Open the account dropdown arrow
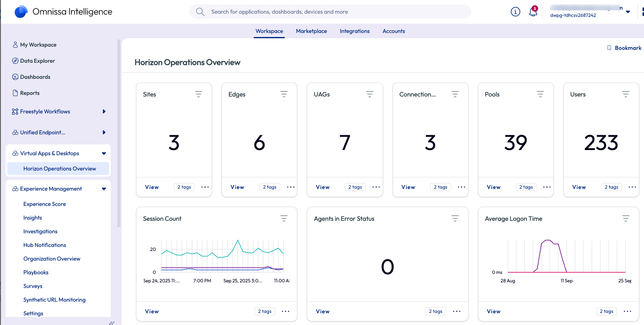The height and width of the screenshot is (325, 644). click(x=628, y=12)
